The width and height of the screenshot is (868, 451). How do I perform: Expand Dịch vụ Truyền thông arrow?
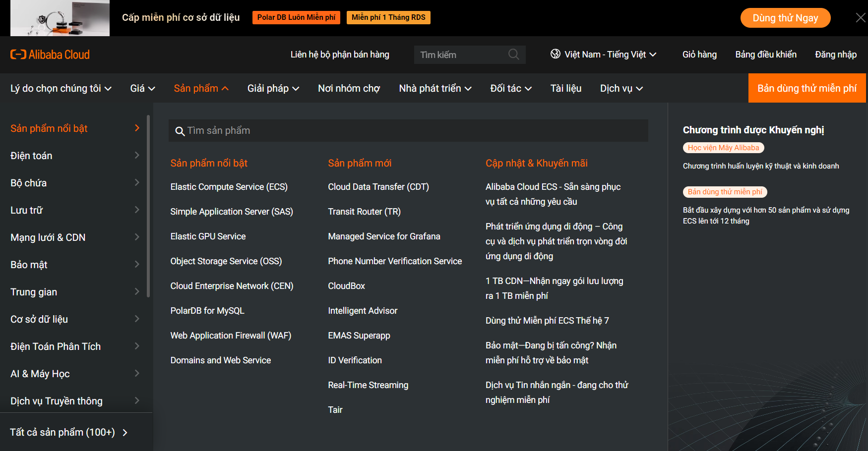click(x=137, y=401)
